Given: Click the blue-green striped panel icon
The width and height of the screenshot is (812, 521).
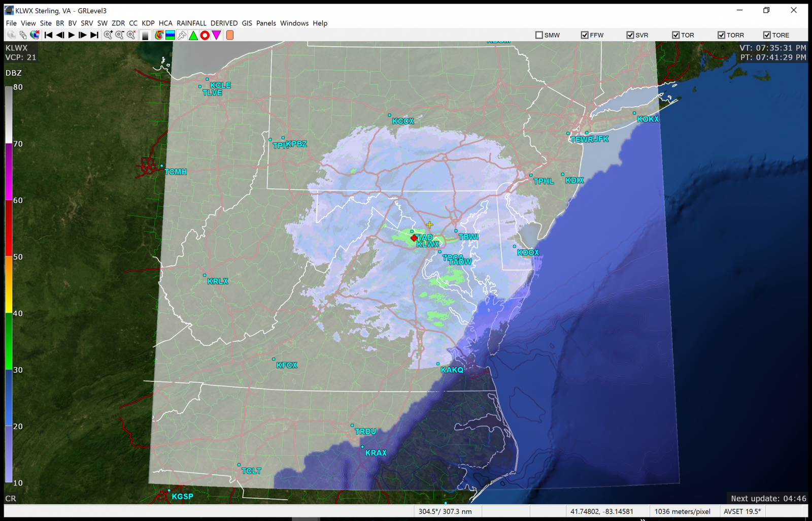Looking at the screenshot, I should pyautogui.click(x=171, y=35).
